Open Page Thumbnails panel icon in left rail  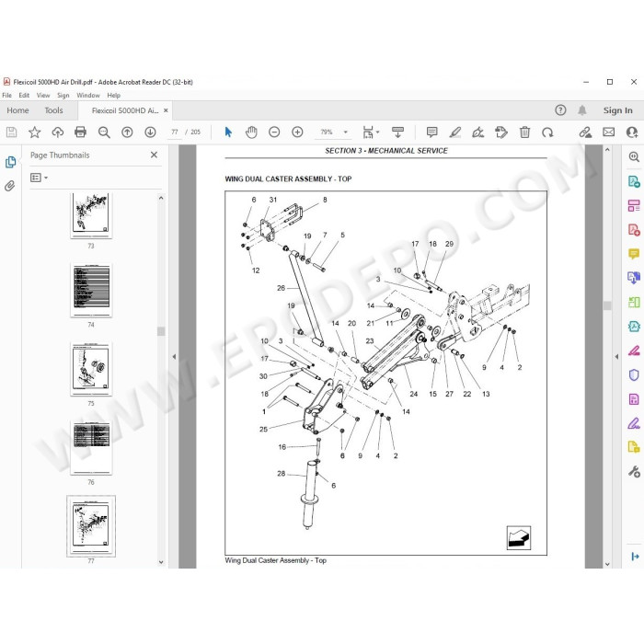click(10, 162)
